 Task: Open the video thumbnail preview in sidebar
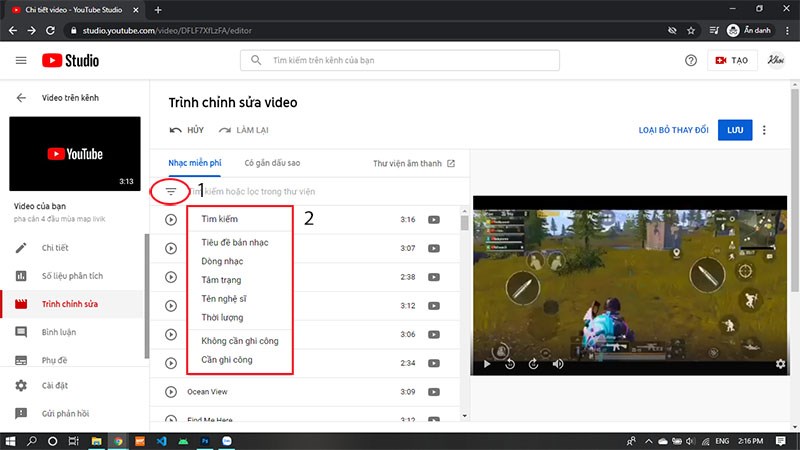coord(75,154)
